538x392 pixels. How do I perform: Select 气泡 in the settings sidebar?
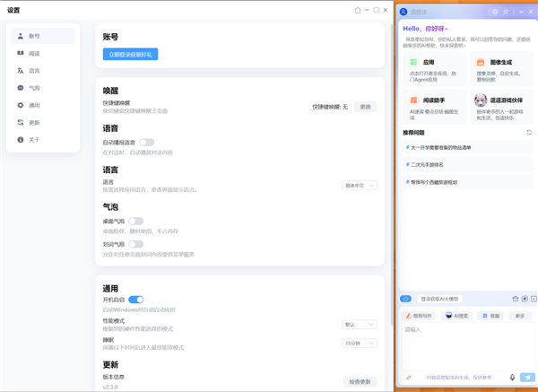(34, 88)
